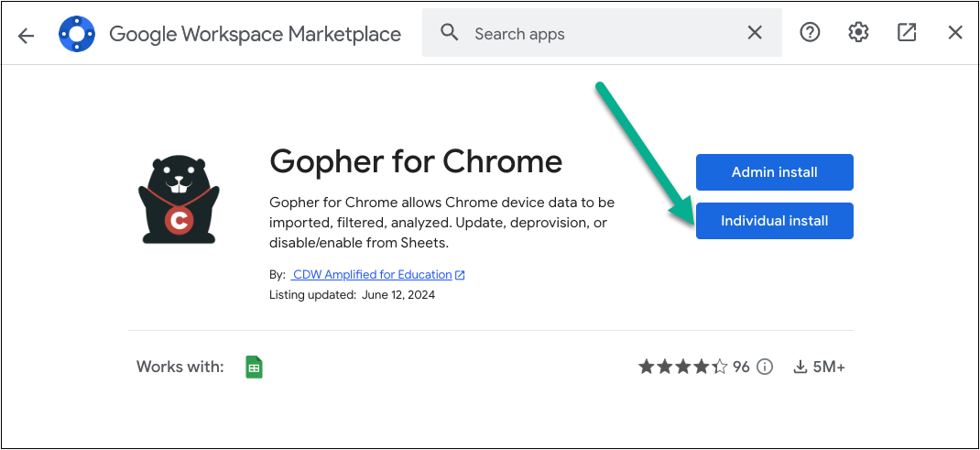Click the Gopher for Chrome heading
This screenshot has width=980, height=450.
pyautogui.click(x=416, y=162)
